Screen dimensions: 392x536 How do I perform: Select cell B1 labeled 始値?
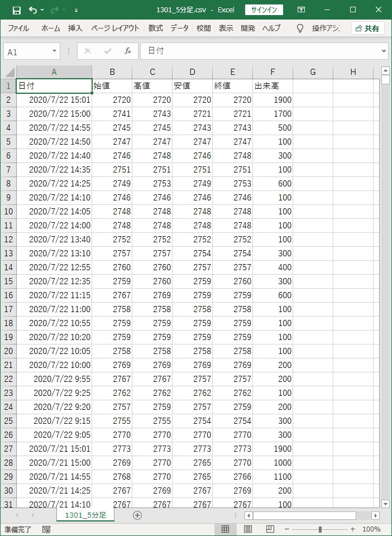point(112,86)
